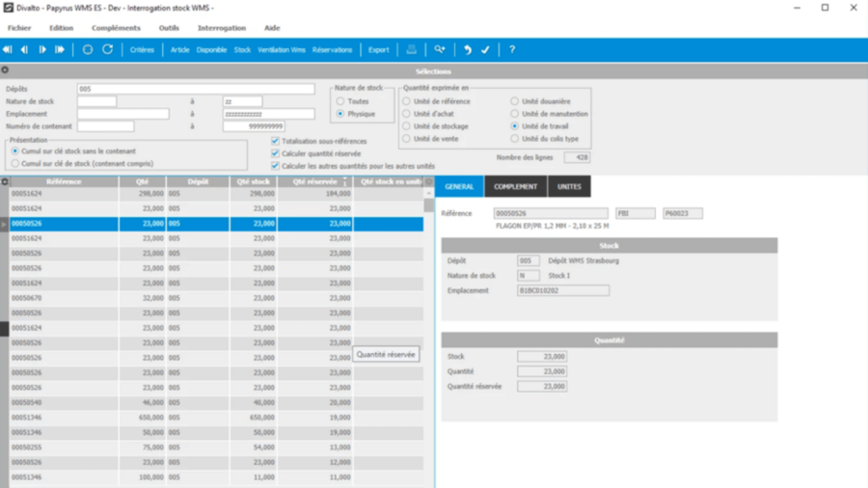868x488 pixels.
Task: Select row with reference 00050540
Action: [x=216, y=402]
